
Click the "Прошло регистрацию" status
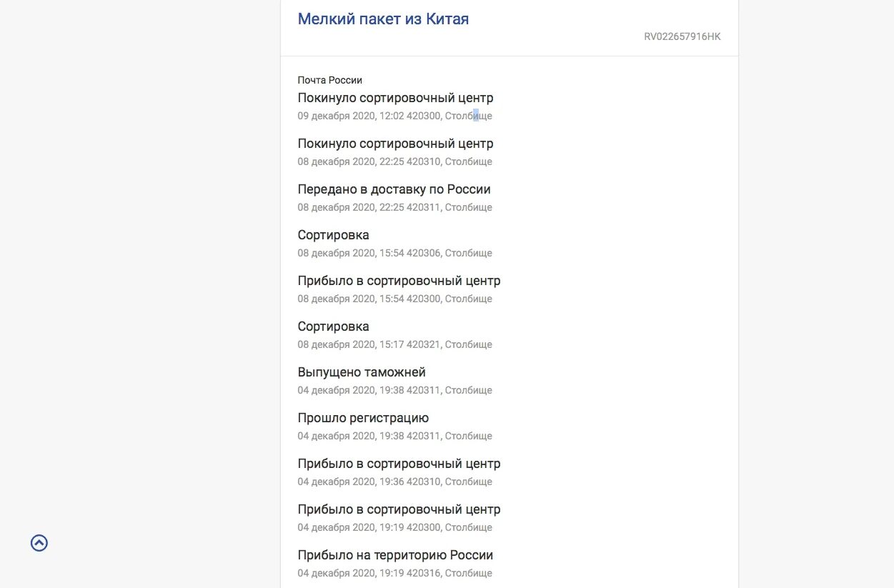coord(363,418)
